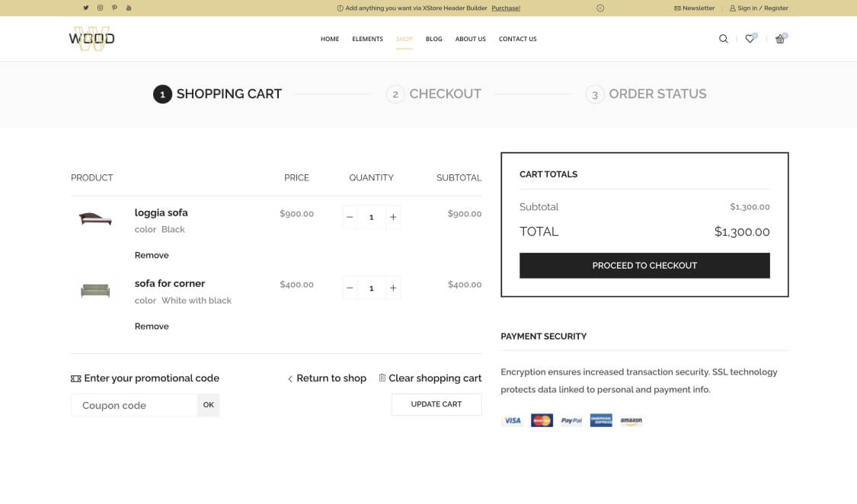Open the Twitter social icon
Screen dimensions: 857x504
coord(85,8)
